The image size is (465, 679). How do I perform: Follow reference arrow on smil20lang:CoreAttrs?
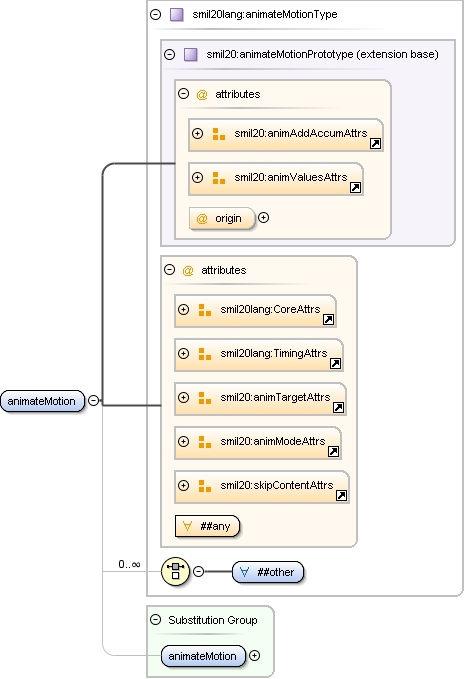(329, 320)
